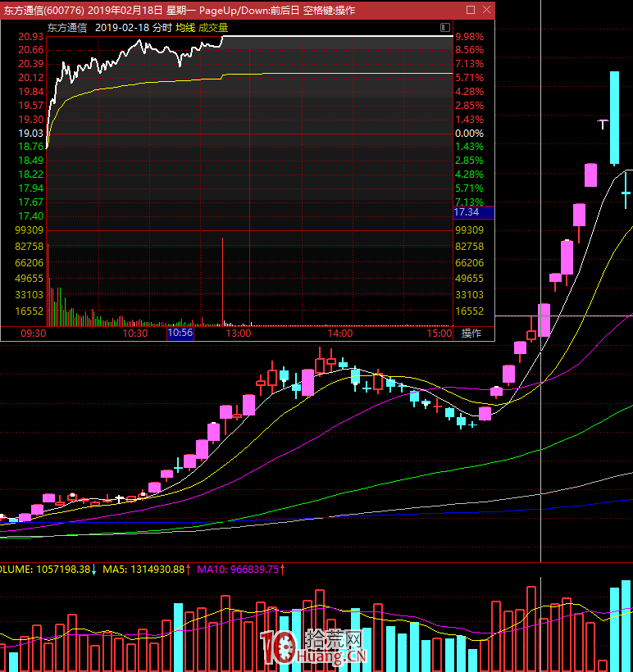This screenshot has width=633, height=672.
Task: Click the date 2019-02-18 in the chart header
Action: (122, 28)
